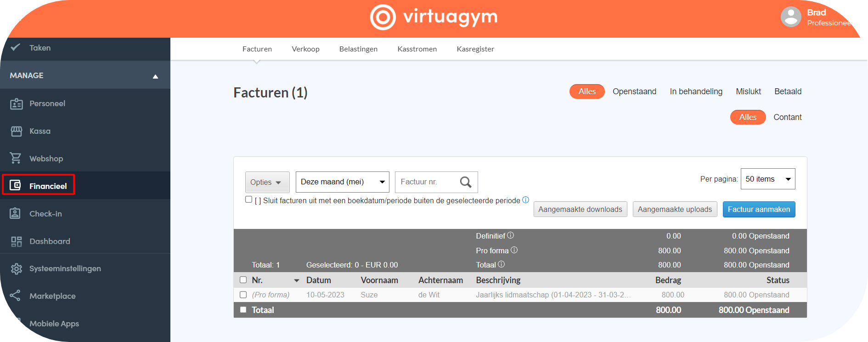Click the Personeel ID badge icon
This screenshot has height=342, width=868.
point(17,103)
